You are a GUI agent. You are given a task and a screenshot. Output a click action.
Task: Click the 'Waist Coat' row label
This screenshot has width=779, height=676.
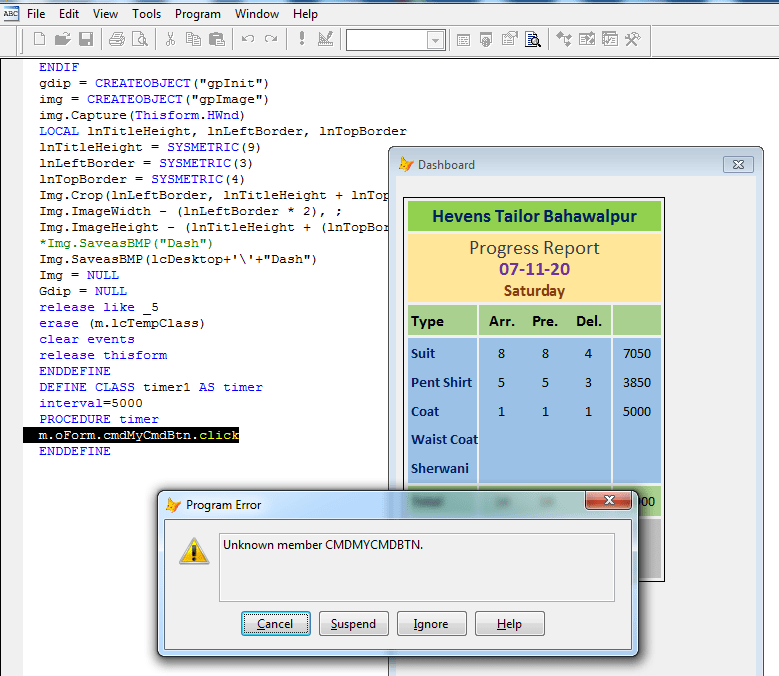[x=444, y=440]
